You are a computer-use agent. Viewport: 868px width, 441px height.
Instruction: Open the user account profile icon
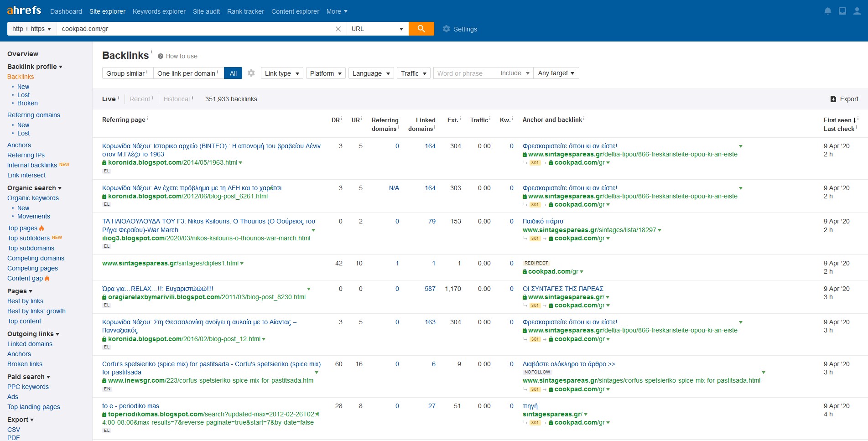tap(857, 11)
